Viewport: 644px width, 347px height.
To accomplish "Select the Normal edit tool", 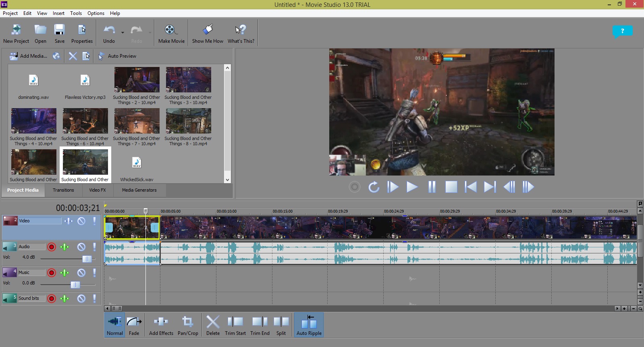I will click(115, 325).
